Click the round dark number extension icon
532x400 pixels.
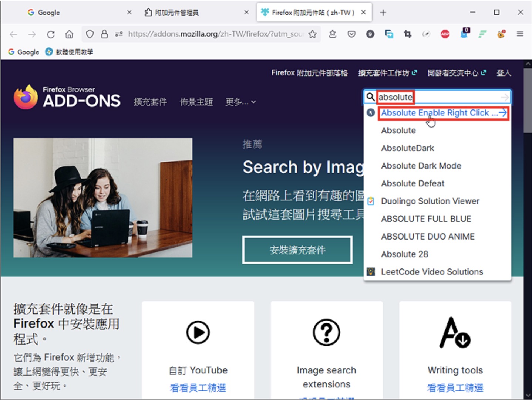tap(370, 34)
